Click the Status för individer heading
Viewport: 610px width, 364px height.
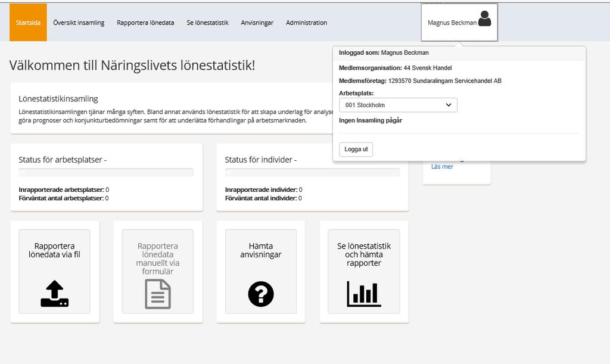coord(261,160)
